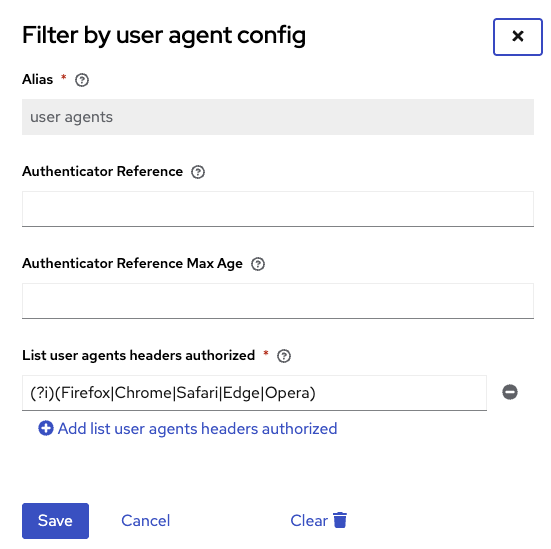This screenshot has height=549, width=551.
Task: Focus the Authenticator Reference text box
Action: pos(278,209)
